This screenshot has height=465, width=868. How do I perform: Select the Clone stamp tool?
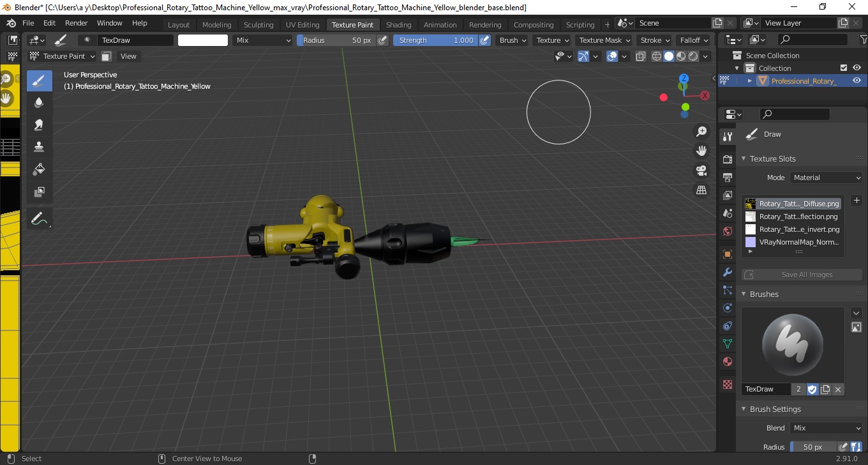[x=39, y=147]
